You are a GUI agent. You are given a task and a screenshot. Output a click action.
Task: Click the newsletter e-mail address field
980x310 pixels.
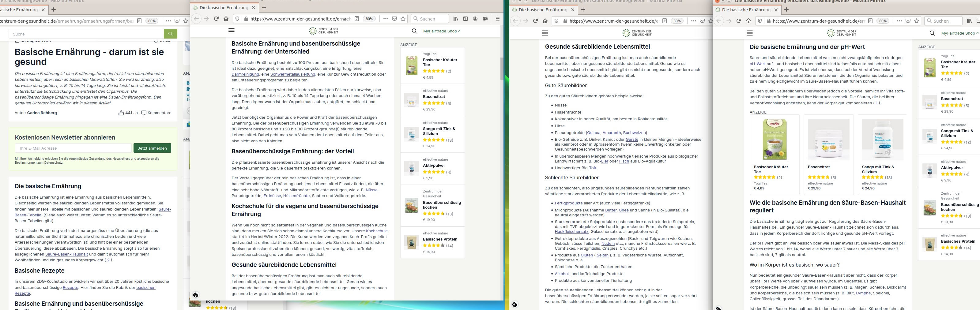pyautogui.click(x=73, y=148)
